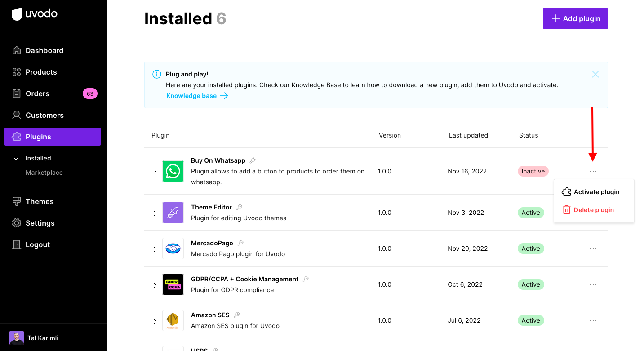Click the GDPR/CCPA + Cookie Management name
The width and height of the screenshot is (644, 351).
[244, 279]
